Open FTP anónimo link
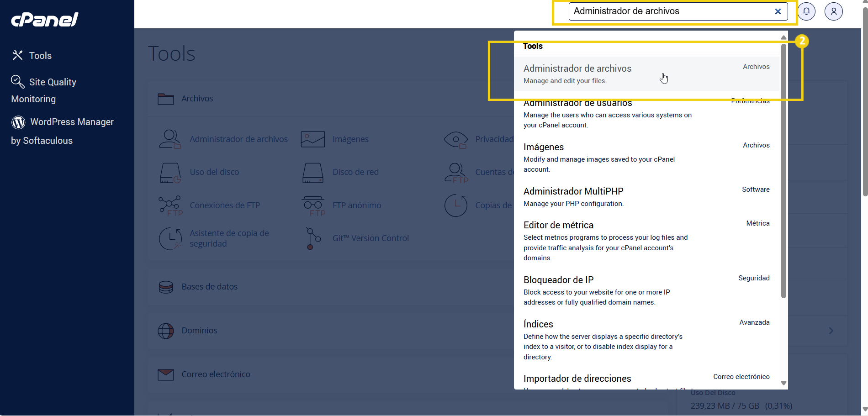The height and width of the screenshot is (416, 868). tap(357, 205)
